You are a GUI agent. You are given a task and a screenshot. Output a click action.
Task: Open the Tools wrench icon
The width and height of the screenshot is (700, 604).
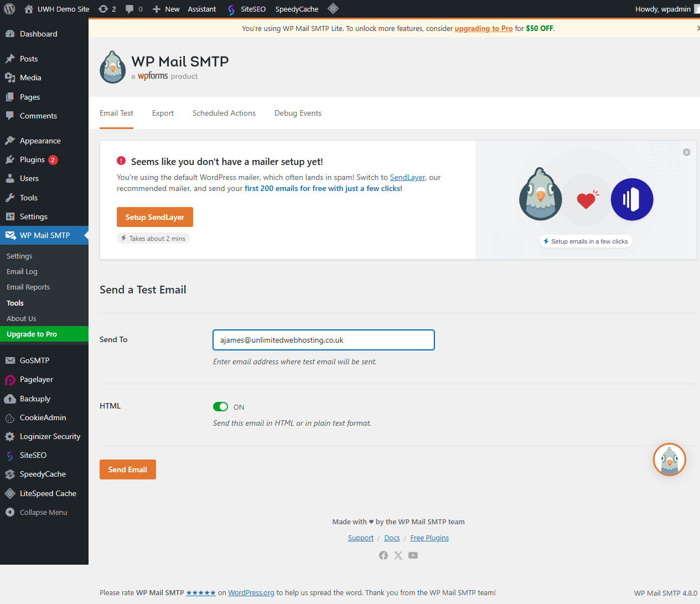(10, 198)
